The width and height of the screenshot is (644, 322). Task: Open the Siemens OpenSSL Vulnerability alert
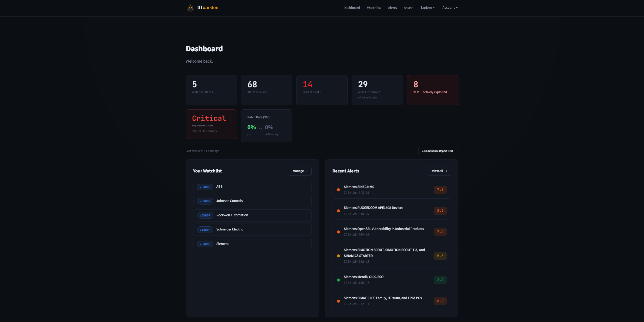point(392,232)
